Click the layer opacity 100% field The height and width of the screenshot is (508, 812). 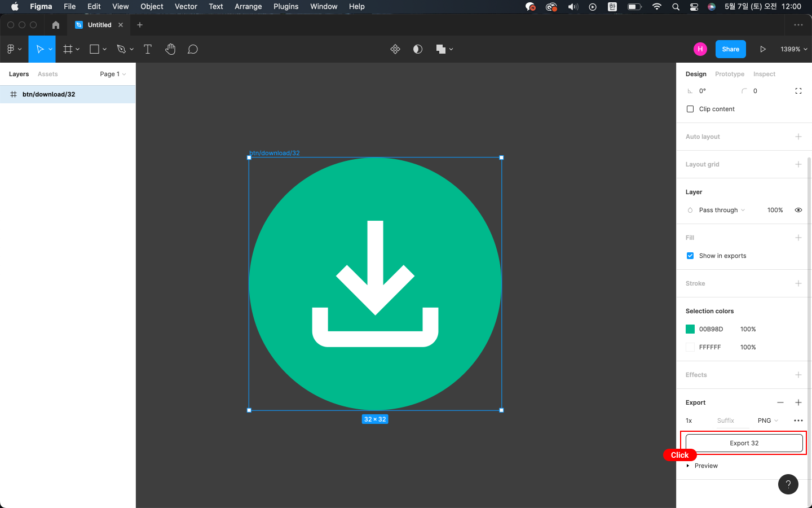[775, 210]
